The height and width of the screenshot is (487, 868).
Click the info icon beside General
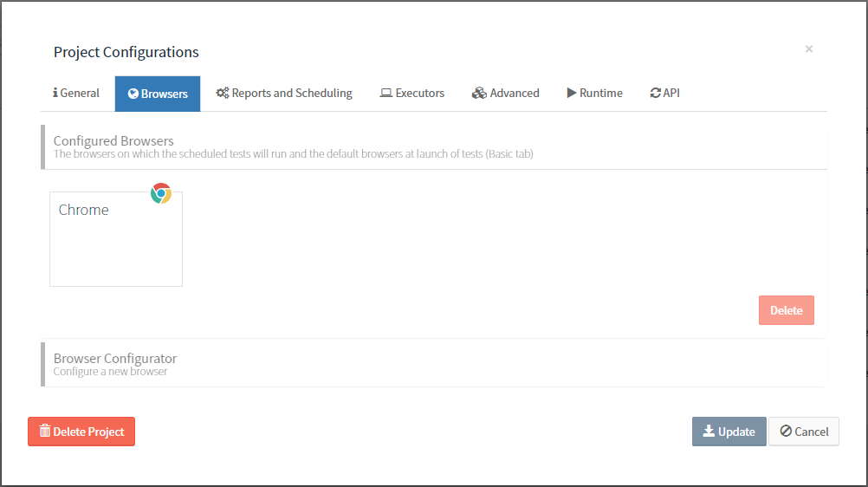point(55,93)
